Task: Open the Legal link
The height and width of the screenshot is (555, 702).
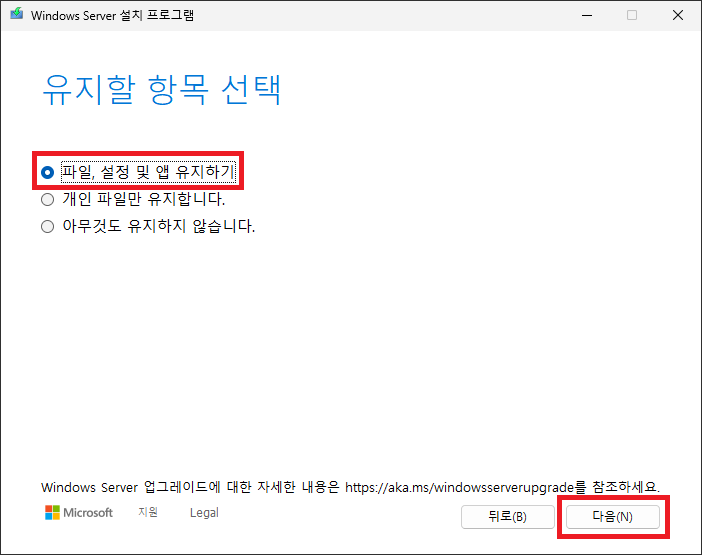Action: click(x=204, y=512)
